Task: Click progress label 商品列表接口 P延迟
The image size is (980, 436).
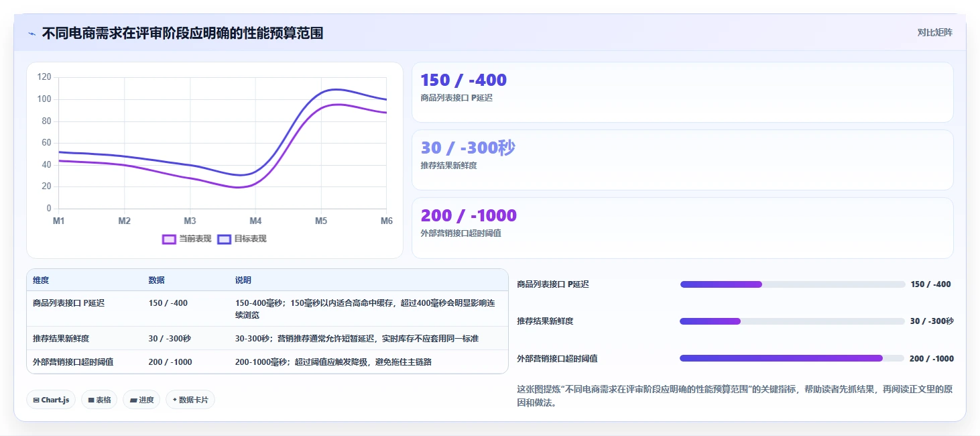Action: point(553,284)
